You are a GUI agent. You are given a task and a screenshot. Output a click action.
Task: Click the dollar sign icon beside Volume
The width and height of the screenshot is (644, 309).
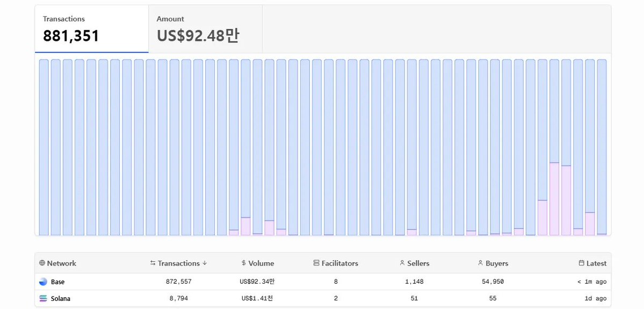point(244,263)
